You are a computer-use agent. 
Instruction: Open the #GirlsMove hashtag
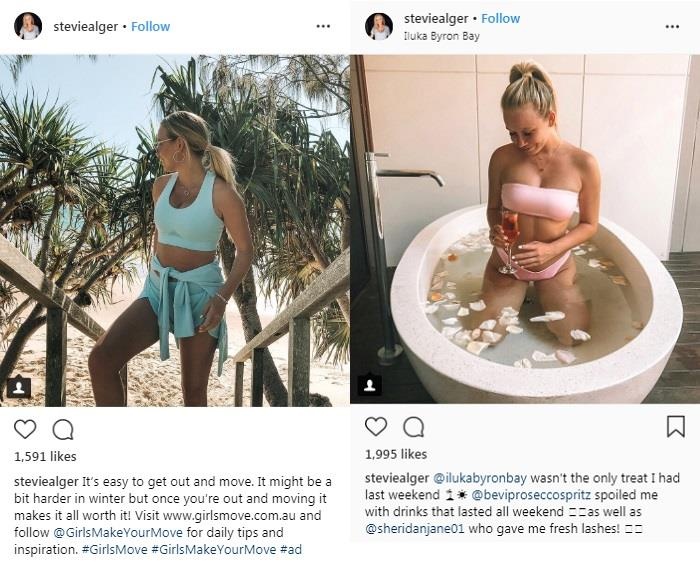coord(118,550)
